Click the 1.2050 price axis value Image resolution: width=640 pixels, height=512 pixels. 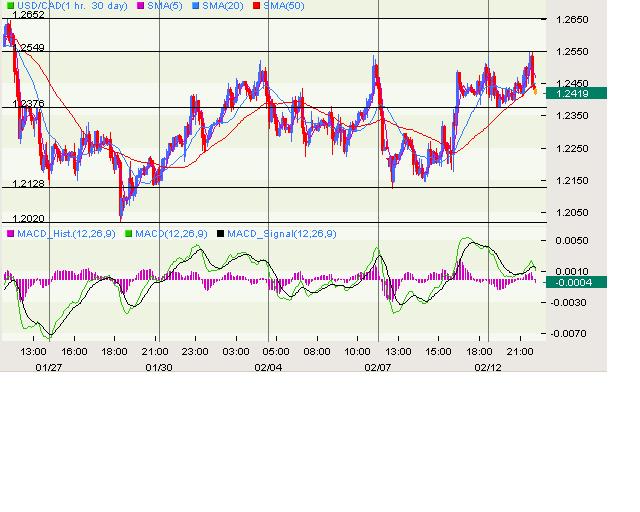coord(572,212)
